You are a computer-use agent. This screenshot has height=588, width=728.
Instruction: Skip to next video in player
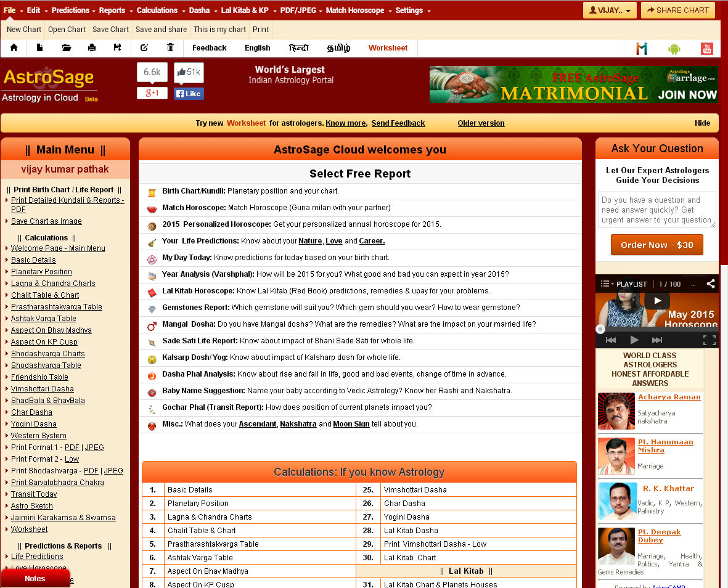(657, 340)
